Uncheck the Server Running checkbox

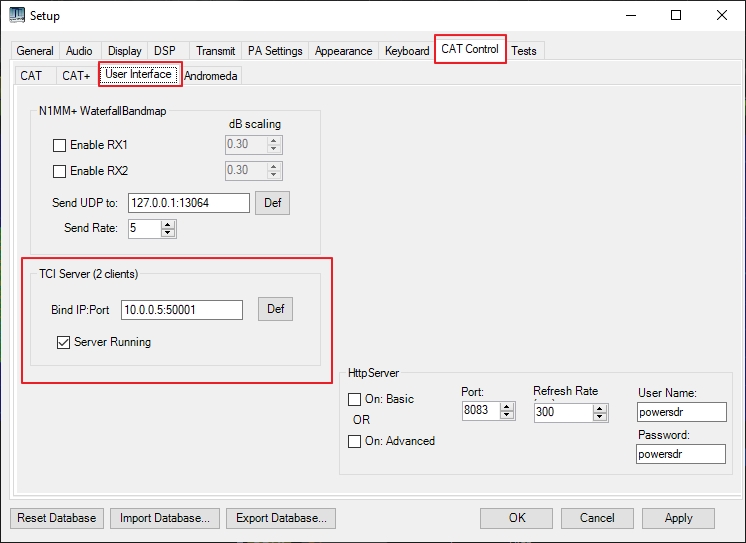coord(64,342)
